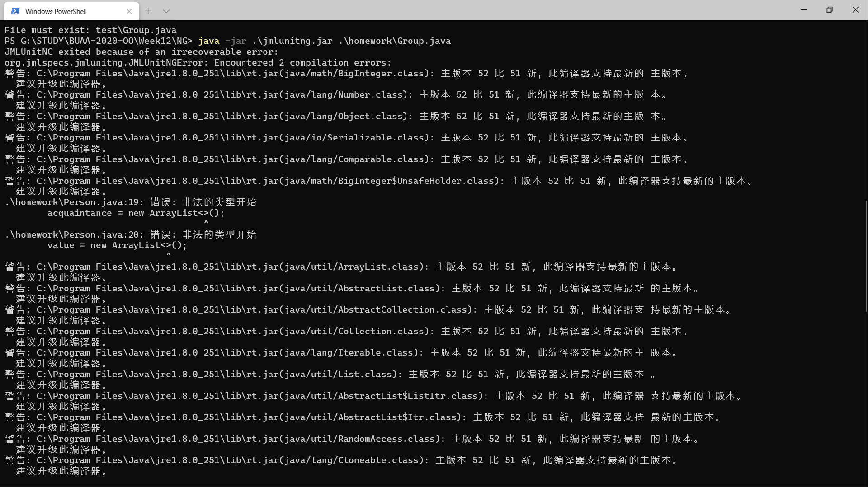Click the vertical scrollbar thumb

click(x=866, y=256)
